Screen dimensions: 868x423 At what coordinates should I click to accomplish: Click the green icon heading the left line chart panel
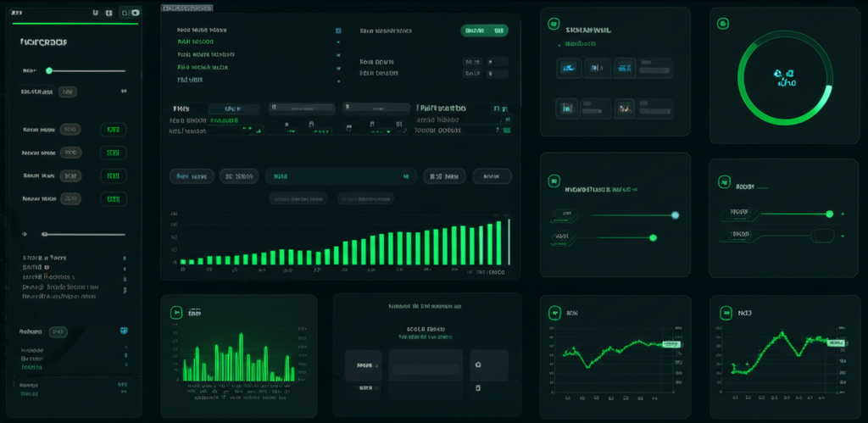(554, 313)
